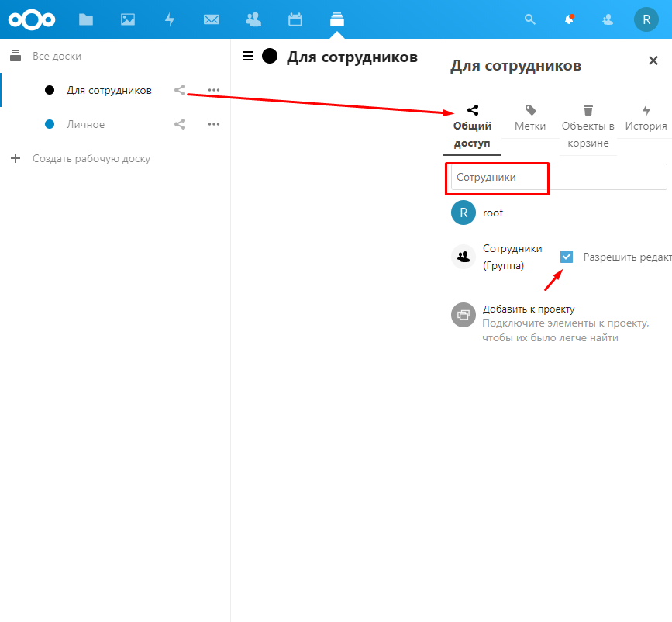This screenshot has width=672, height=622.
Task: Open notifications bell icon
Action: [x=569, y=19]
